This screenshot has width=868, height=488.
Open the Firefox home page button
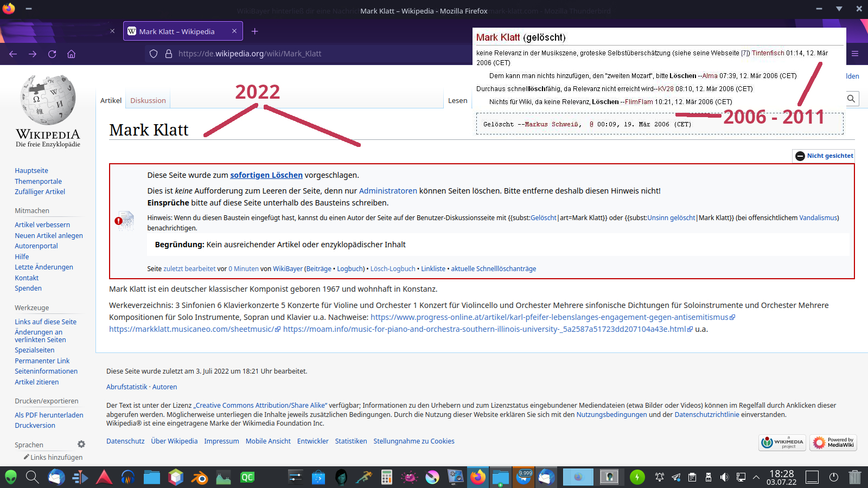71,54
